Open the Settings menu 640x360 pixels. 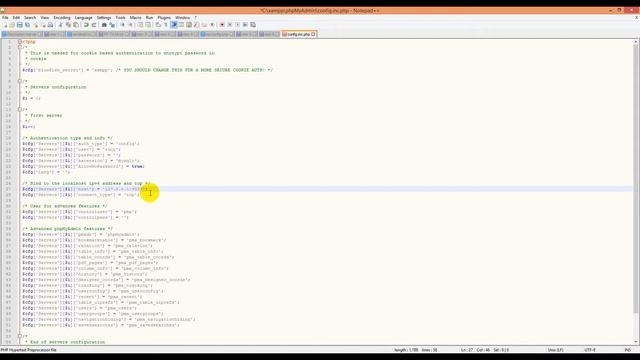[104, 18]
